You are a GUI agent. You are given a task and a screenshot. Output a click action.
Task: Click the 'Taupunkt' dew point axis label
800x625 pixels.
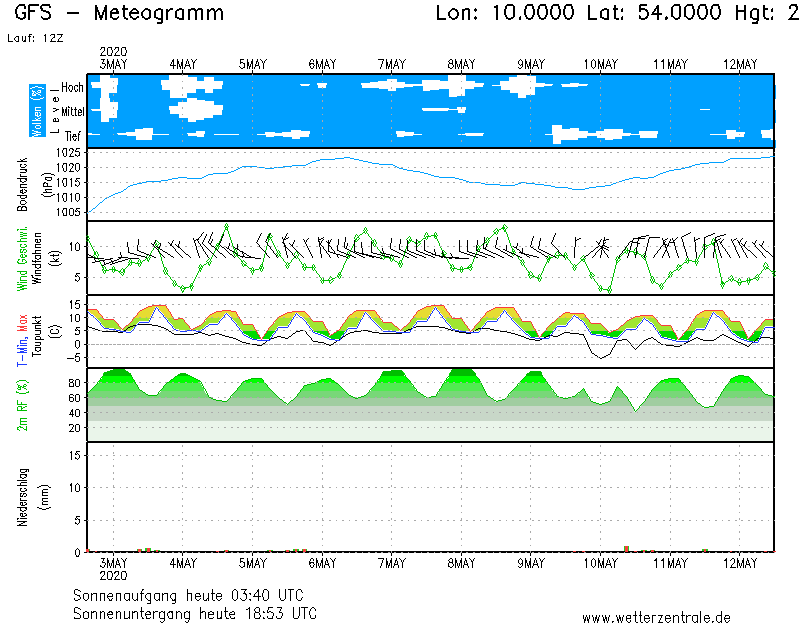point(37,336)
